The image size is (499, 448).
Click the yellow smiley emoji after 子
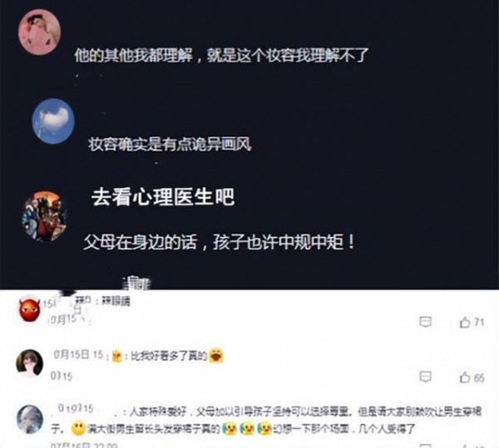78,429
